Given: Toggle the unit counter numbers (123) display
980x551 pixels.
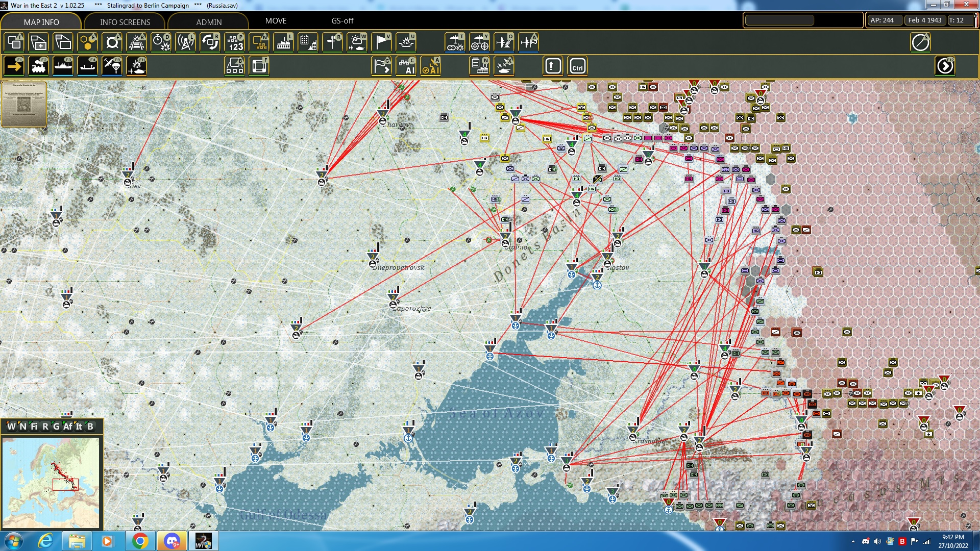Looking at the screenshot, I should [x=235, y=42].
